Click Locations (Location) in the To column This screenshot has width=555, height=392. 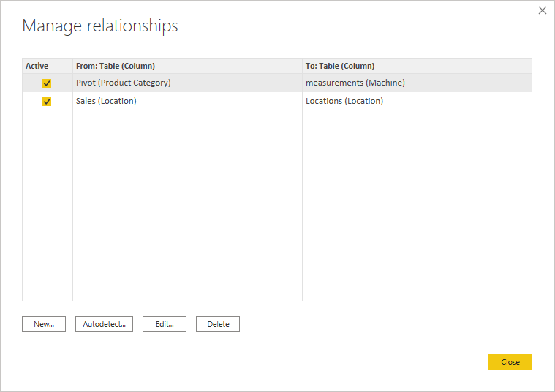click(344, 101)
